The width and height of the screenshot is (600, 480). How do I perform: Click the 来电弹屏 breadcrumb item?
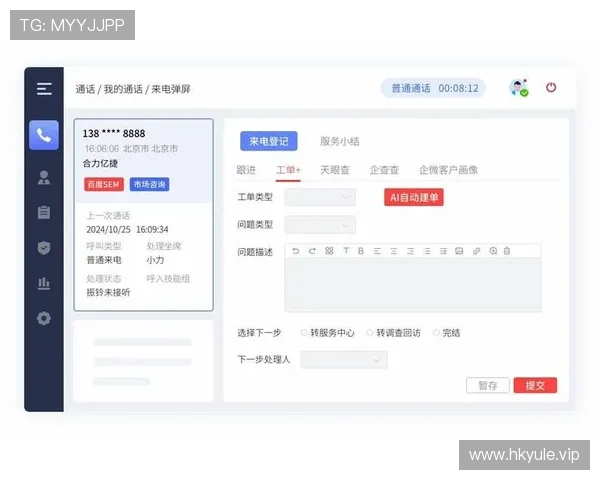(171, 89)
